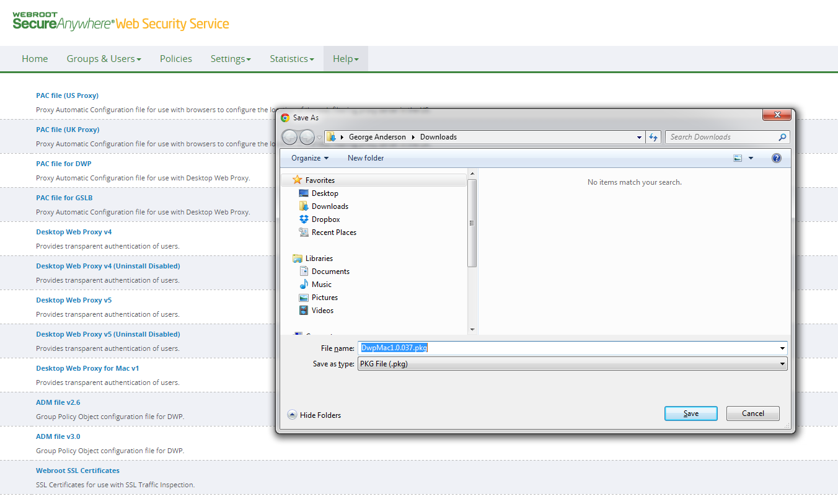
Task: Open the Help menu
Action: tap(346, 59)
